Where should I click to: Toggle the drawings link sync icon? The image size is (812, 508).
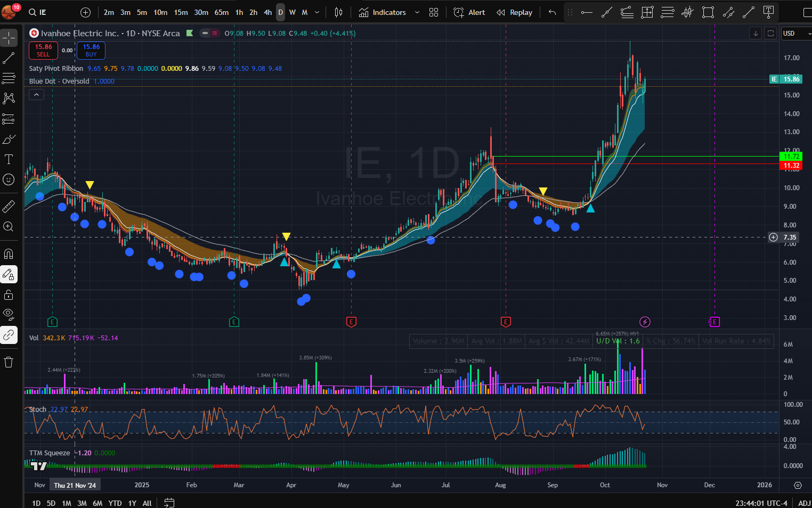pyautogui.click(x=9, y=335)
